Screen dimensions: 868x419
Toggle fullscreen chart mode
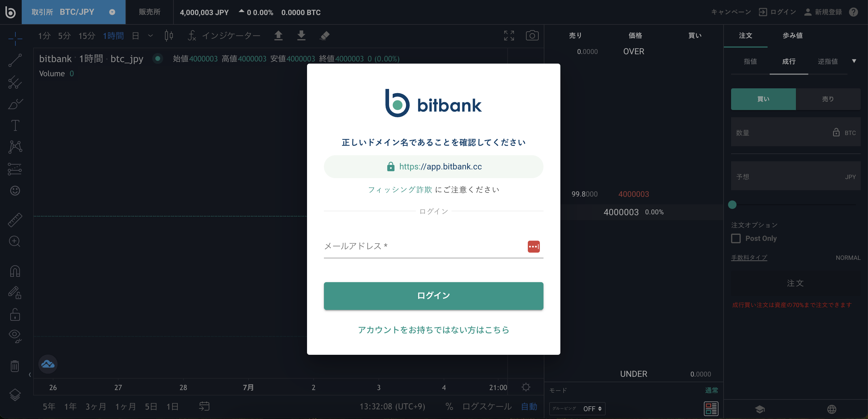pyautogui.click(x=509, y=35)
